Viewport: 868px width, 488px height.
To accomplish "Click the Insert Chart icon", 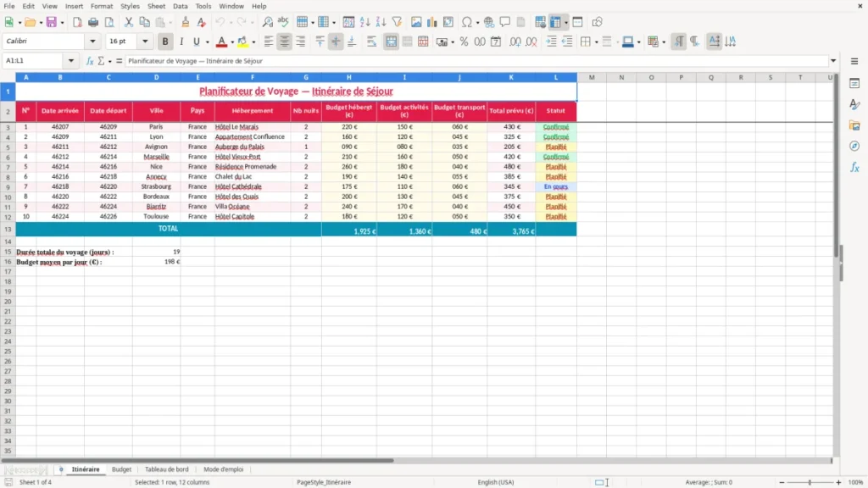I will pos(432,22).
